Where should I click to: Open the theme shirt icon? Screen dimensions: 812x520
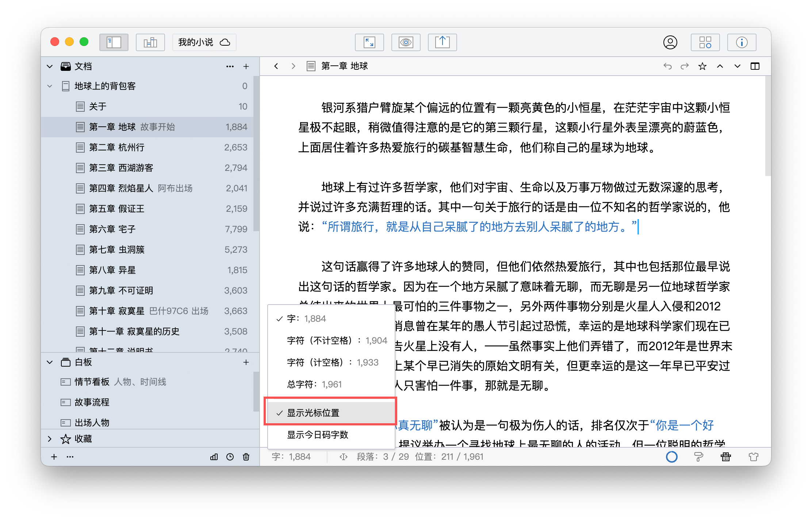coord(753,457)
